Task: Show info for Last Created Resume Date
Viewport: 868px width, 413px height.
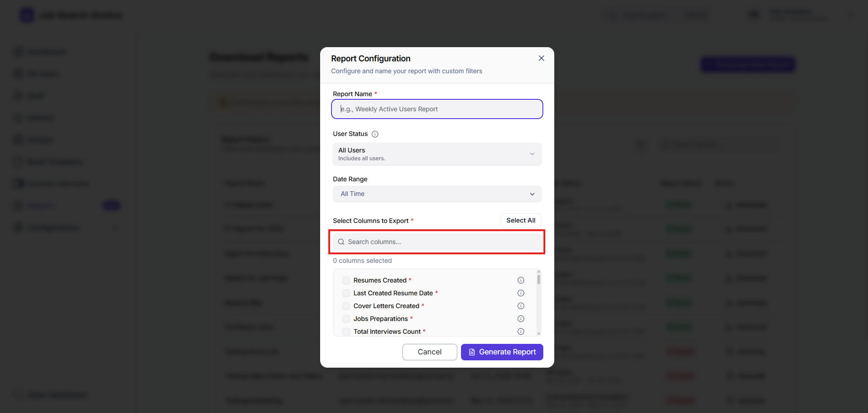Action: click(x=520, y=293)
